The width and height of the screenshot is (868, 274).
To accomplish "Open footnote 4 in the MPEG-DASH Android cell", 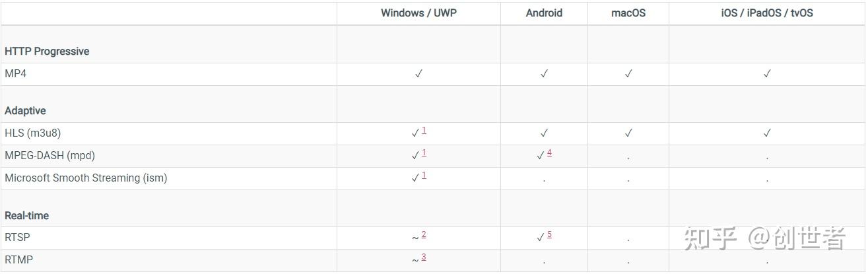I will coord(549,153).
